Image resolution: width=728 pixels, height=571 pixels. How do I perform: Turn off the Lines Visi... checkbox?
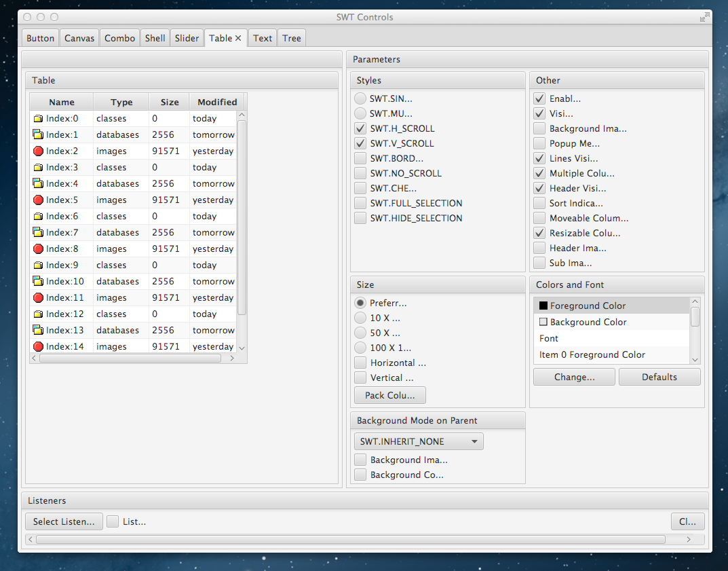click(x=539, y=158)
